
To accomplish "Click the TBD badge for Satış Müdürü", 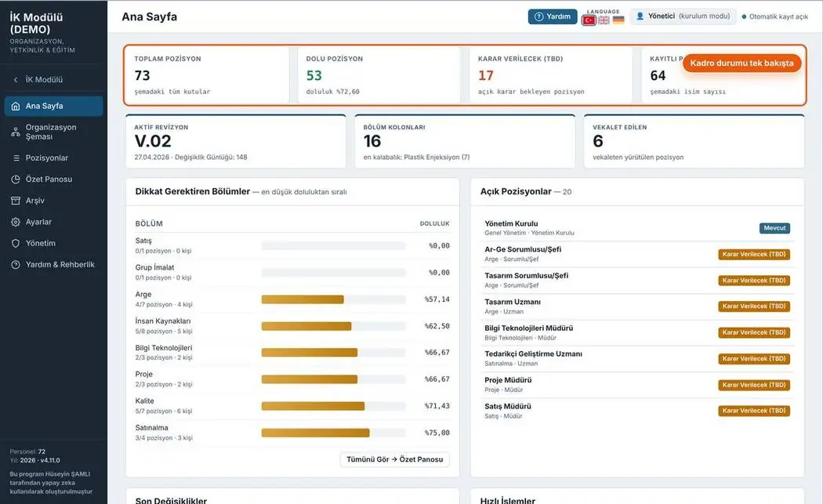I will 754,411.
